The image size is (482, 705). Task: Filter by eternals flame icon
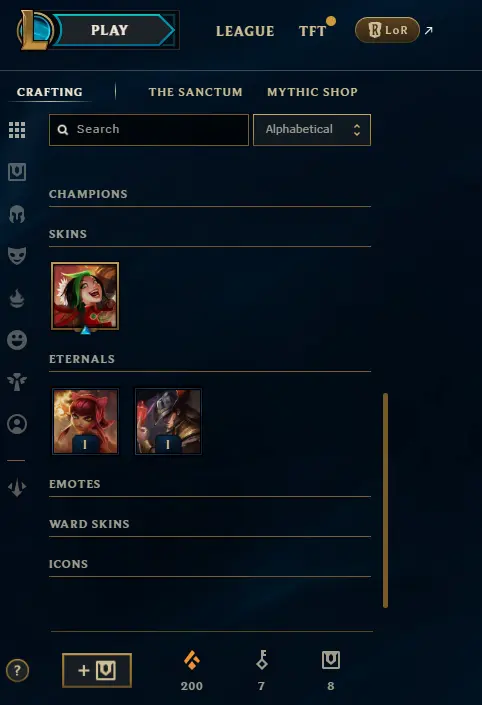click(17, 298)
